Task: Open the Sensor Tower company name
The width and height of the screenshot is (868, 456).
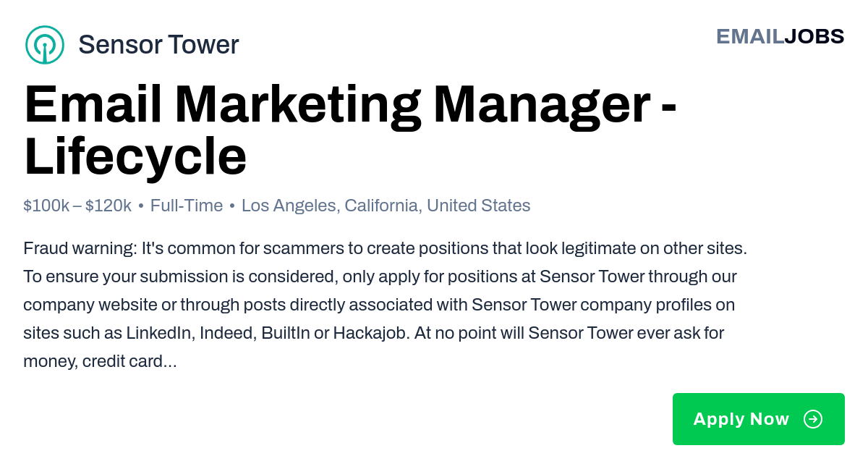Action: [158, 45]
